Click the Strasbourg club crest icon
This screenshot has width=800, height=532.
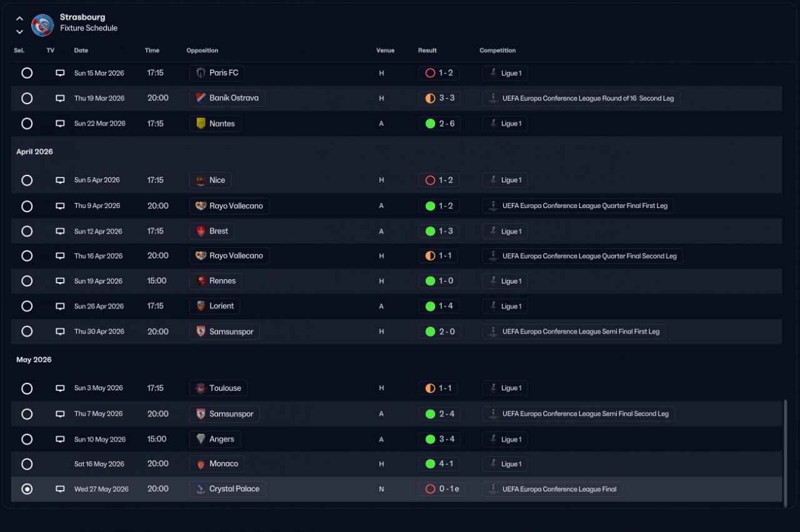(42, 25)
